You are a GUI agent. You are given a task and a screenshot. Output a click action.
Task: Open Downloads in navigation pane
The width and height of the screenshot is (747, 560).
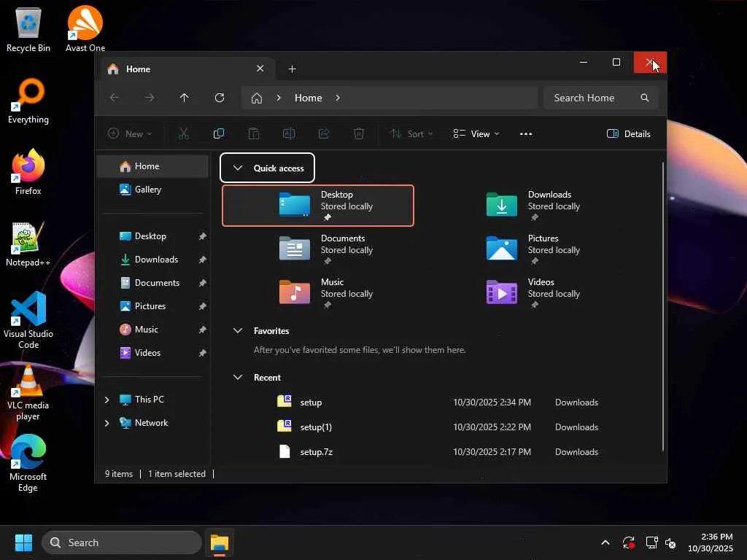(153, 260)
